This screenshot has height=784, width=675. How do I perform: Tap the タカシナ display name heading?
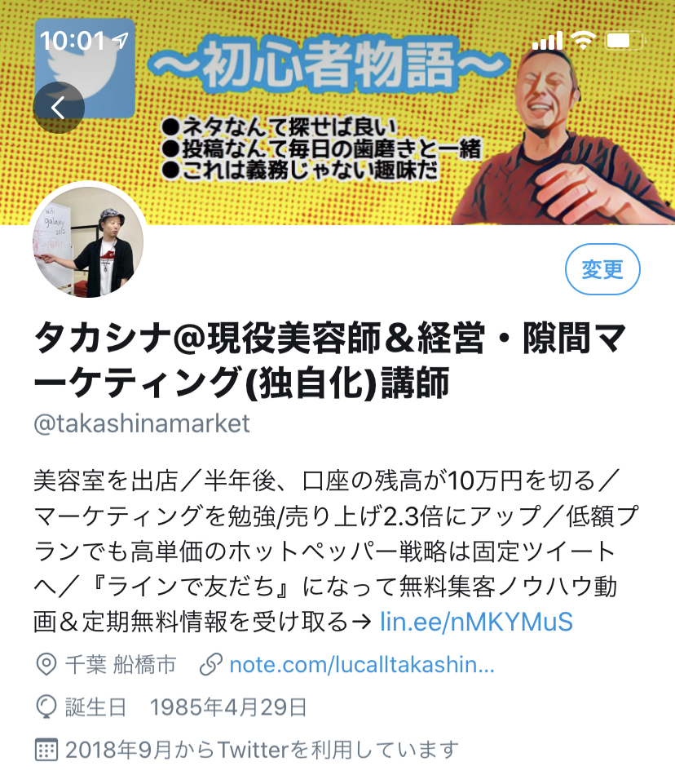pos(330,360)
